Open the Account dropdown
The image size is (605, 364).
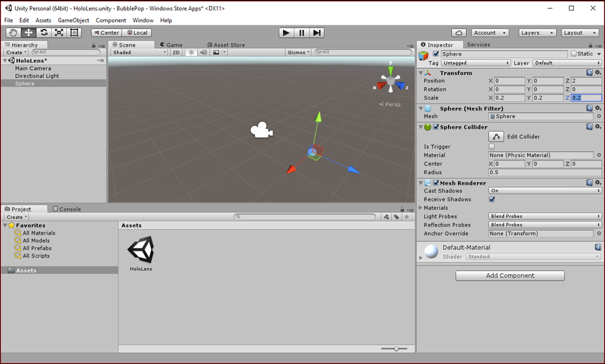tap(490, 33)
